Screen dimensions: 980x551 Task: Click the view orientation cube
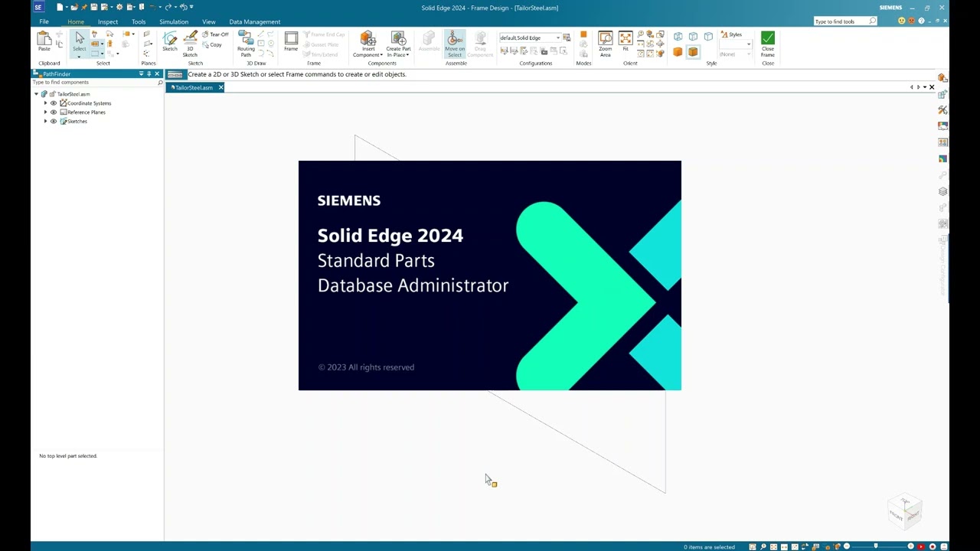click(x=905, y=510)
